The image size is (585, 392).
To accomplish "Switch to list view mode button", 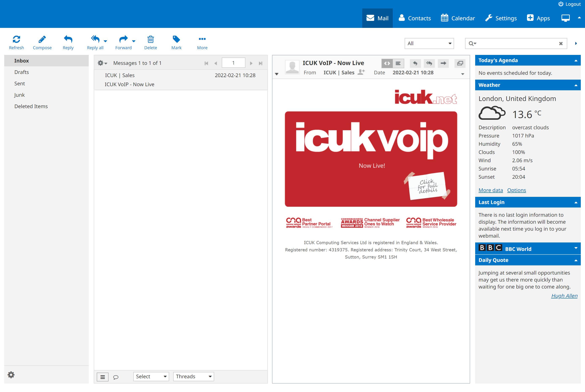I will coord(102,377).
